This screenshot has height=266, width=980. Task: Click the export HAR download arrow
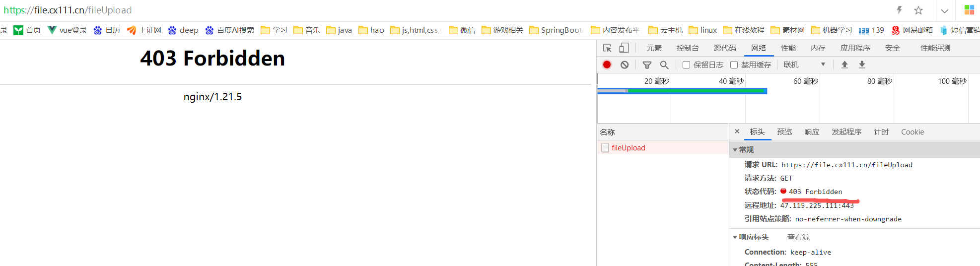[x=862, y=65]
